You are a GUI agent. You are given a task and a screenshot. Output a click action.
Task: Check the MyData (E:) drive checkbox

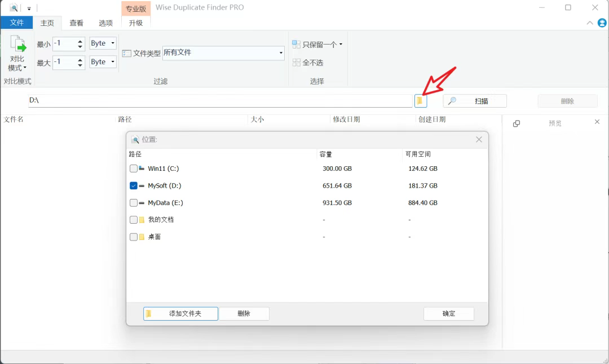(133, 203)
